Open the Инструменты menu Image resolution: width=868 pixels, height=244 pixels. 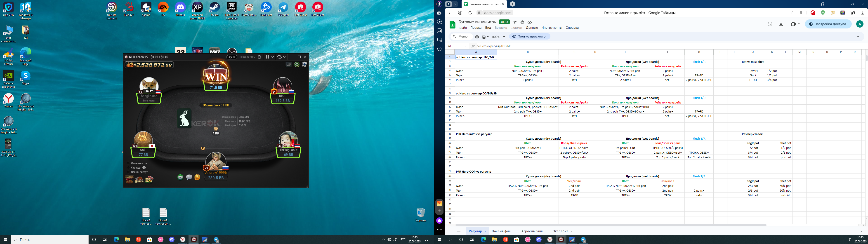tap(552, 28)
